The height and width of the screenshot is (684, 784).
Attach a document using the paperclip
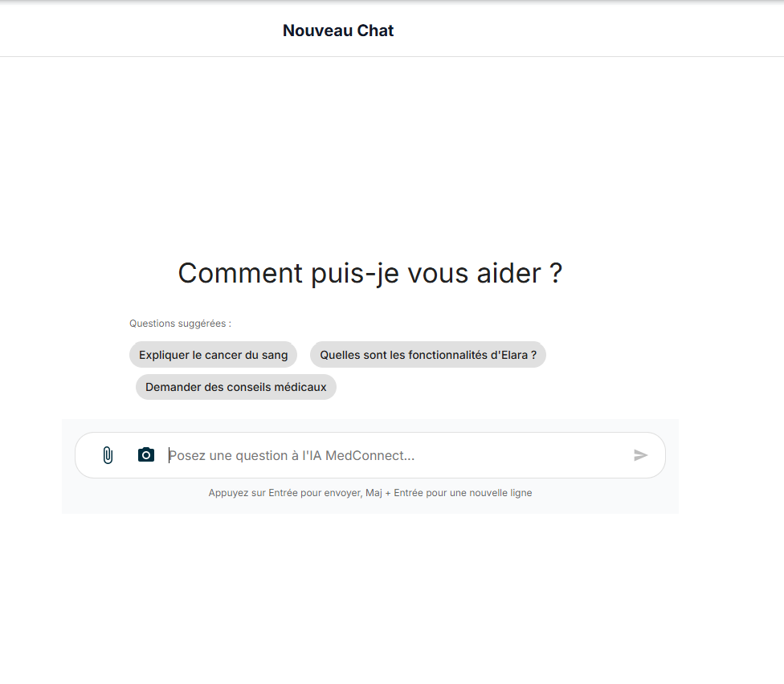(108, 455)
